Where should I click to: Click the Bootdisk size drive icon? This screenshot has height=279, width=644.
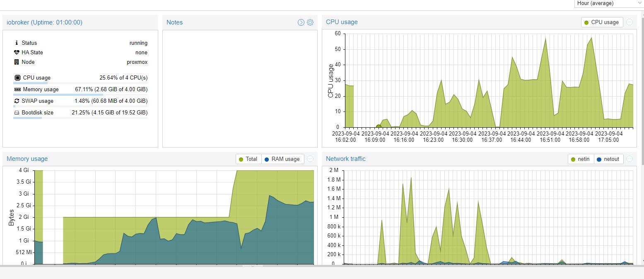pos(17,112)
